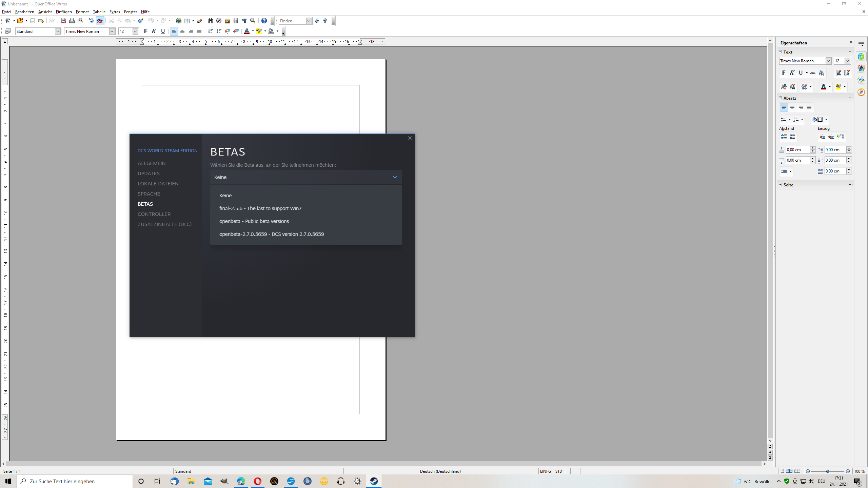Select CONTROLLER in Steam properties sidebar
This screenshot has width=868, height=488.
click(x=154, y=214)
